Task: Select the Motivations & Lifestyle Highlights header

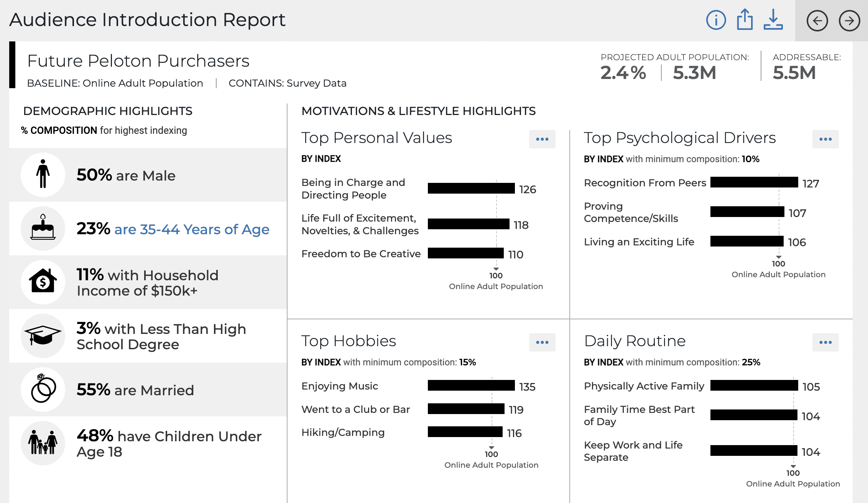Action: point(419,111)
